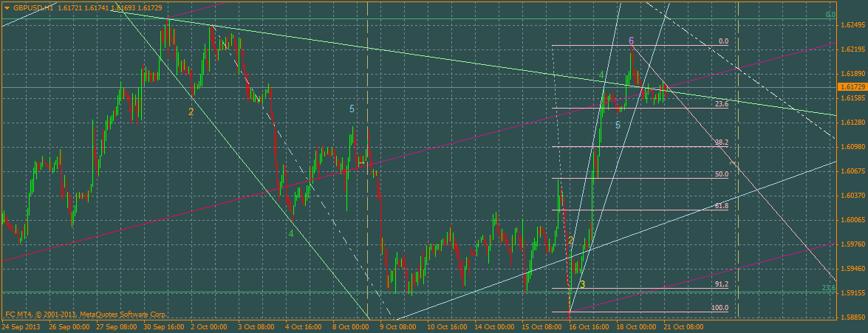The height and width of the screenshot is (333, 868).
Task: Select the pink Fibonacci 50.0 level label
Action: [x=722, y=174]
